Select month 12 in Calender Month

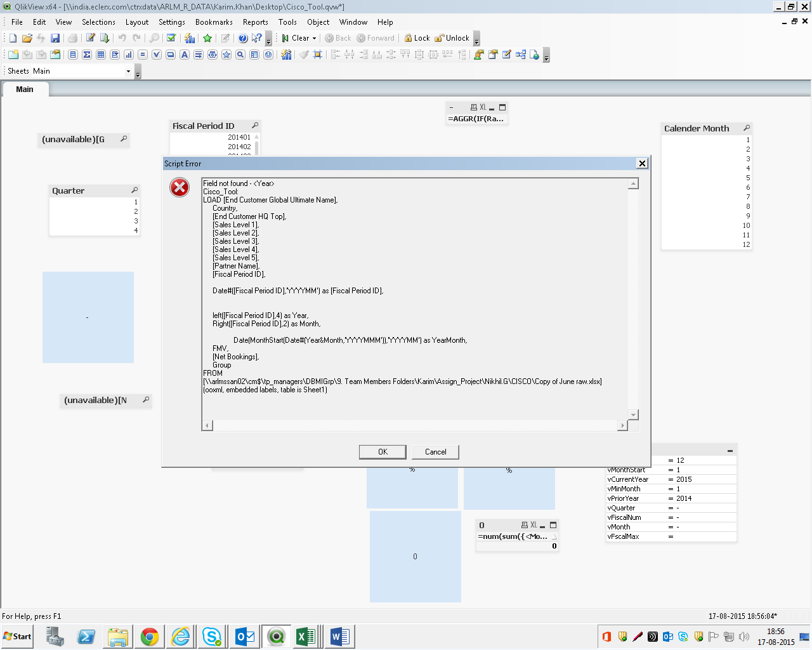tap(706, 244)
